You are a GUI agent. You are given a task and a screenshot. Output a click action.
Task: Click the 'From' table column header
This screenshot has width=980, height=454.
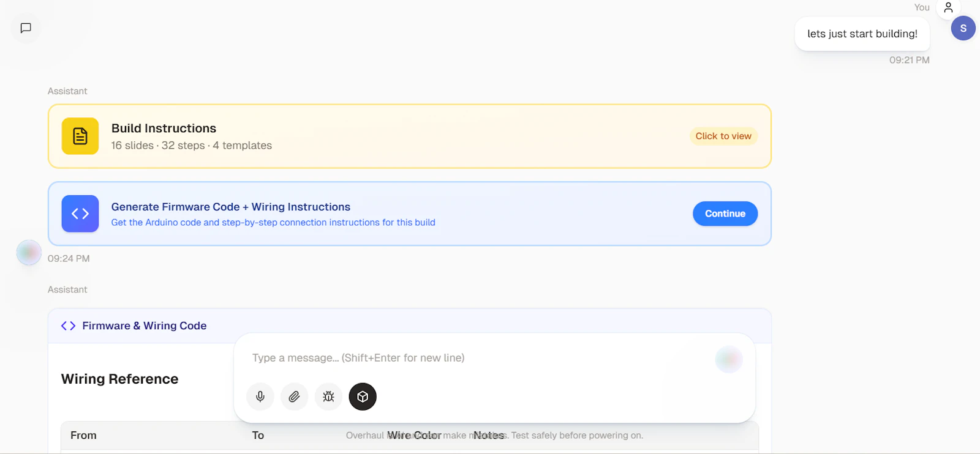point(83,436)
